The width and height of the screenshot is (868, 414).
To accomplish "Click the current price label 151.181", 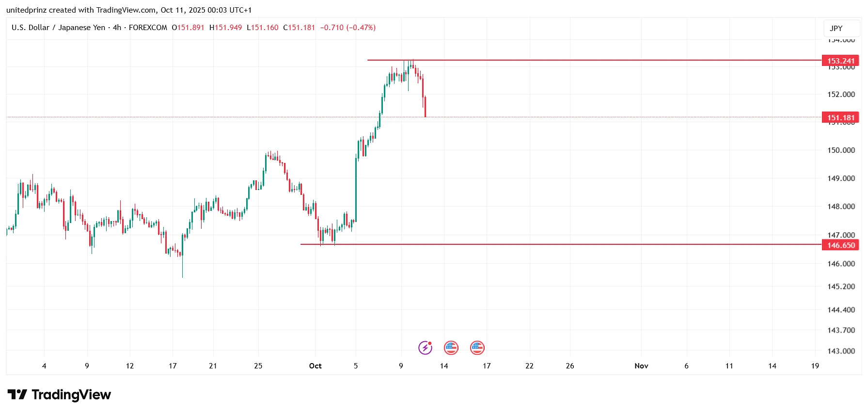I will (x=840, y=117).
